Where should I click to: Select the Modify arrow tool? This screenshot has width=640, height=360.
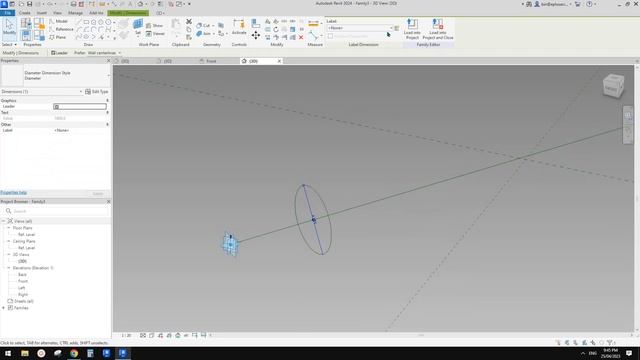[x=9, y=27]
